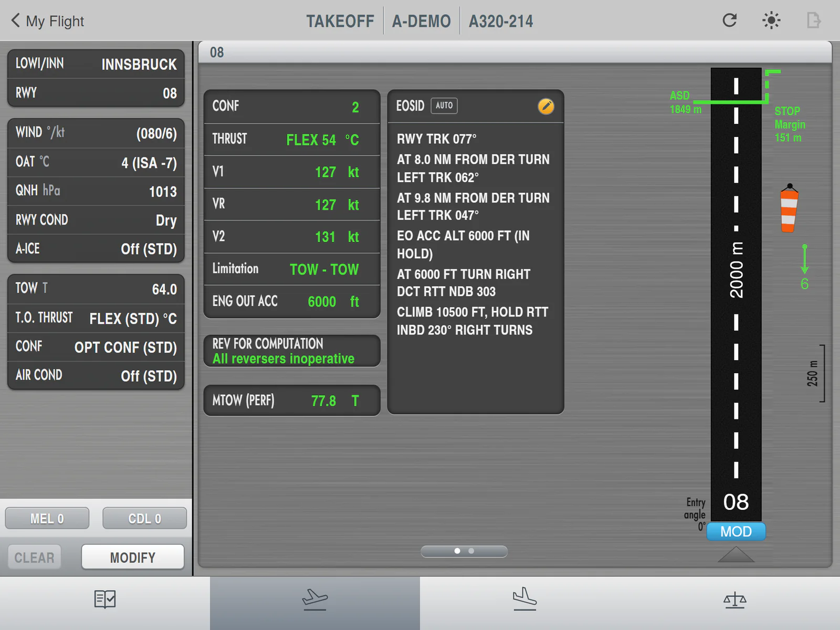Select the RWY COND Dry row
Screen dimensions: 840x630
96,220
